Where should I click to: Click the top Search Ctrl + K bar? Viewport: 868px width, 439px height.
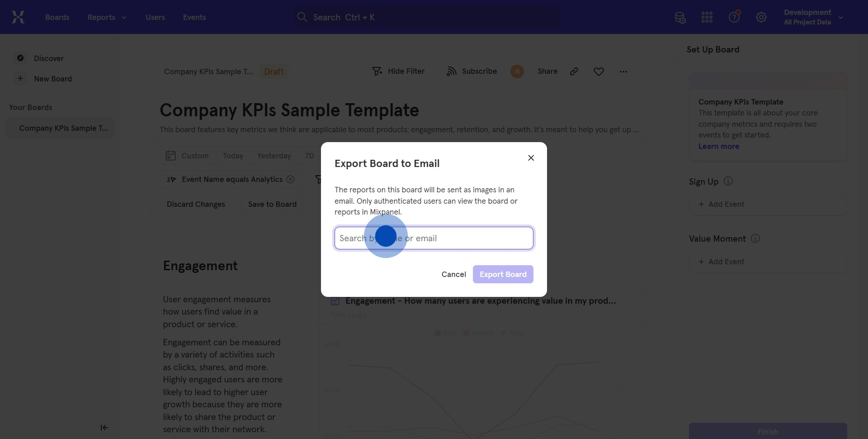tap(427, 17)
